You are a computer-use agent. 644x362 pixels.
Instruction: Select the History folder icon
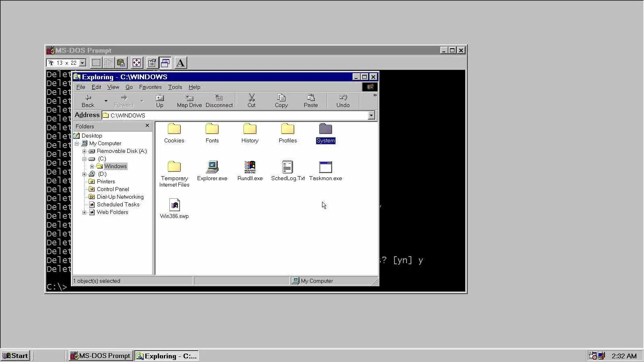coord(250,129)
